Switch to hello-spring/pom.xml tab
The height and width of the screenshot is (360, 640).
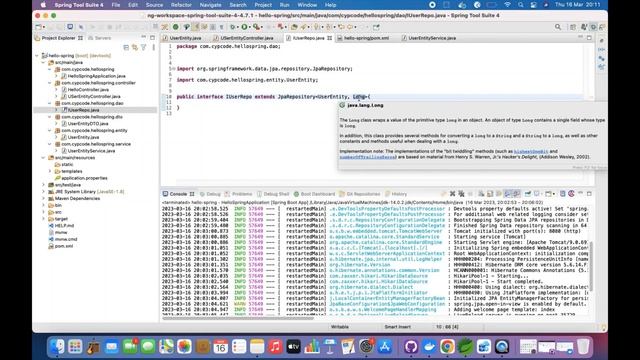click(366, 38)
